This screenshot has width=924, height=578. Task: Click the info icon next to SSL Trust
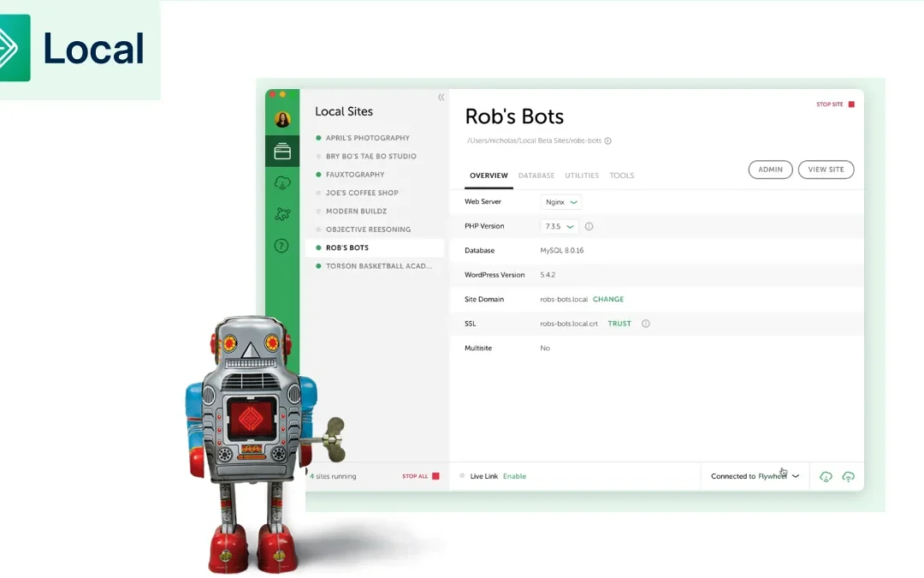click(x=646, y=324)
